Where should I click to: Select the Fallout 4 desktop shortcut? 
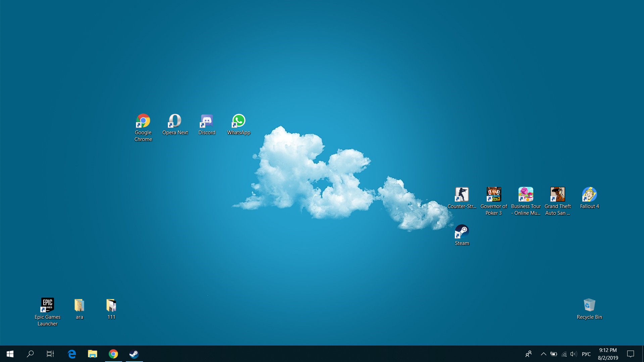coord(589,198)
